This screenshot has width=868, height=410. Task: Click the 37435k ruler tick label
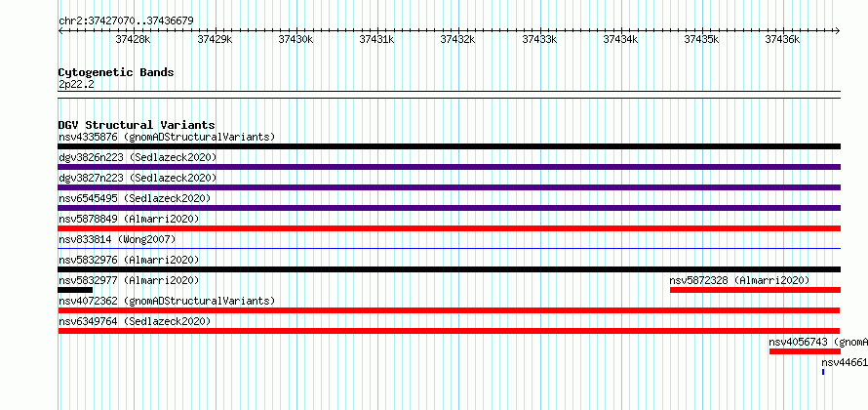[x=701, y=39]
